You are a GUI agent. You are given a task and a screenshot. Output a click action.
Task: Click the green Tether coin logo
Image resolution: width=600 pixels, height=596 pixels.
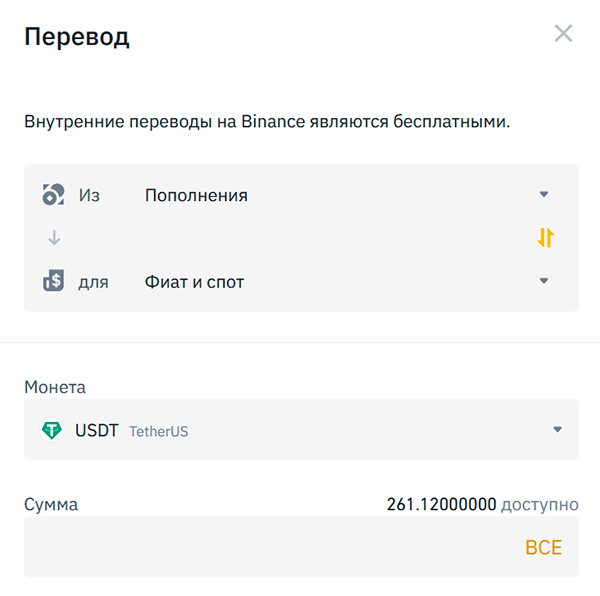[51, 431]
